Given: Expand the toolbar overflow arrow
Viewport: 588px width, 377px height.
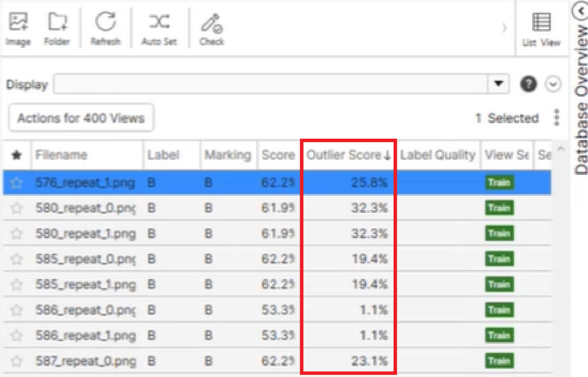Looking at the screenshot, I should (504, 28).
